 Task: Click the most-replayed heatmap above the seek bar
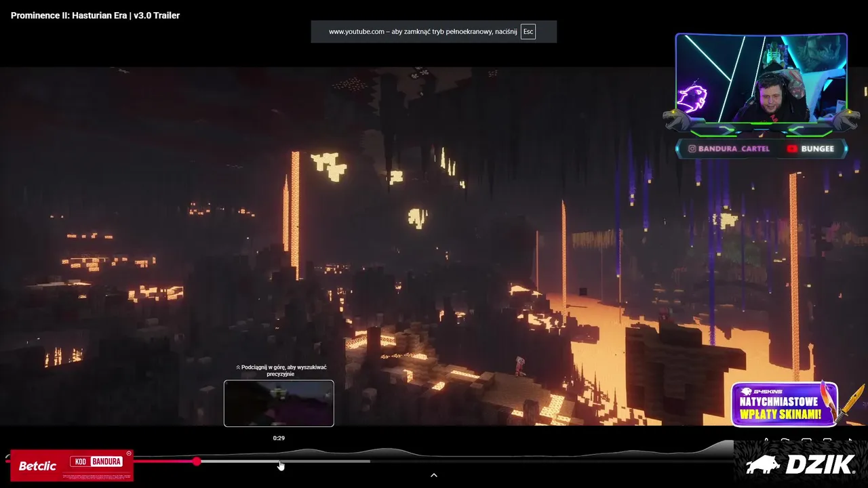click(x=434, y=451)
